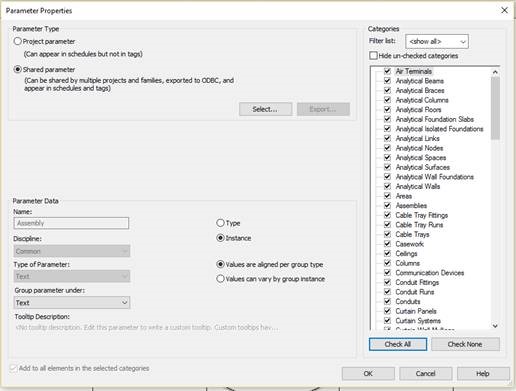Uncheck the Analytical Columns checkbox
This screenshot has height=391, width=516.
(x=387, y=100)
